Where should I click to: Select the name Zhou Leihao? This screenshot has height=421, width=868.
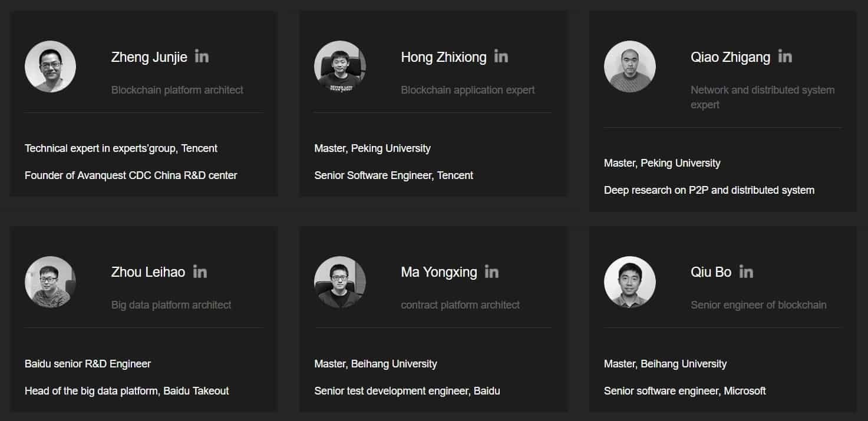click(x=148, y=272)
